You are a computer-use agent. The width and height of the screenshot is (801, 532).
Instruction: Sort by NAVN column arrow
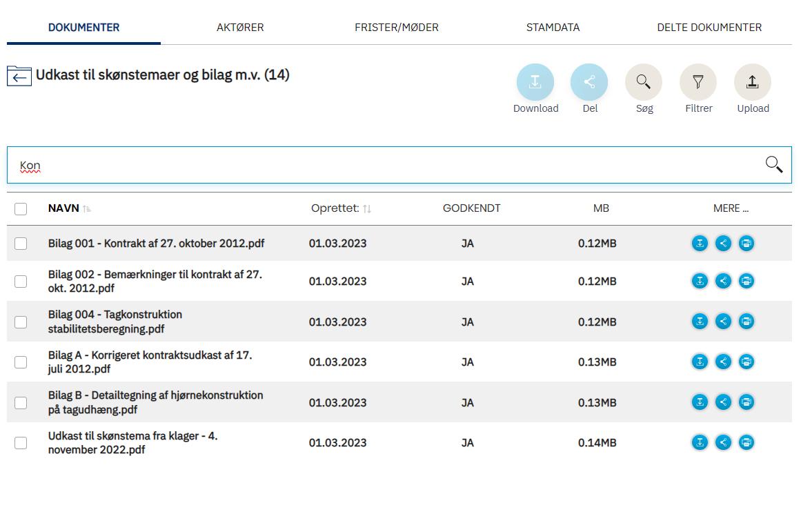pos(87,208)
